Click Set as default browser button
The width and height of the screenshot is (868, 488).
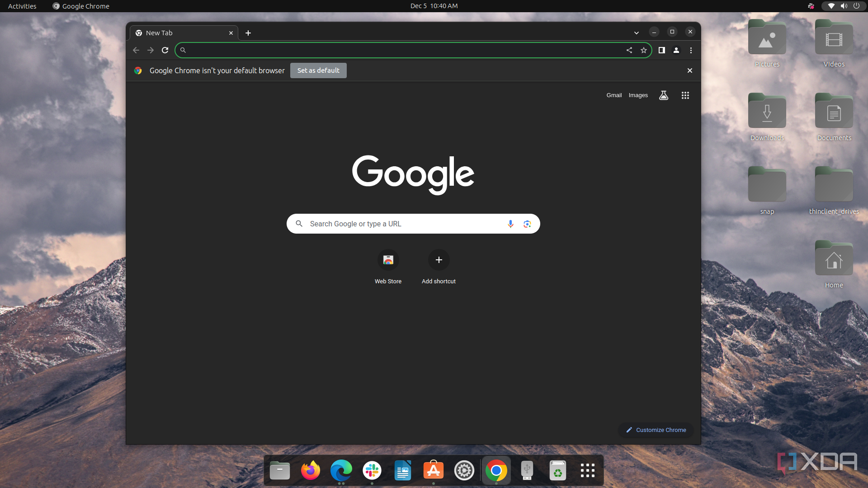(x=318, y=70)
